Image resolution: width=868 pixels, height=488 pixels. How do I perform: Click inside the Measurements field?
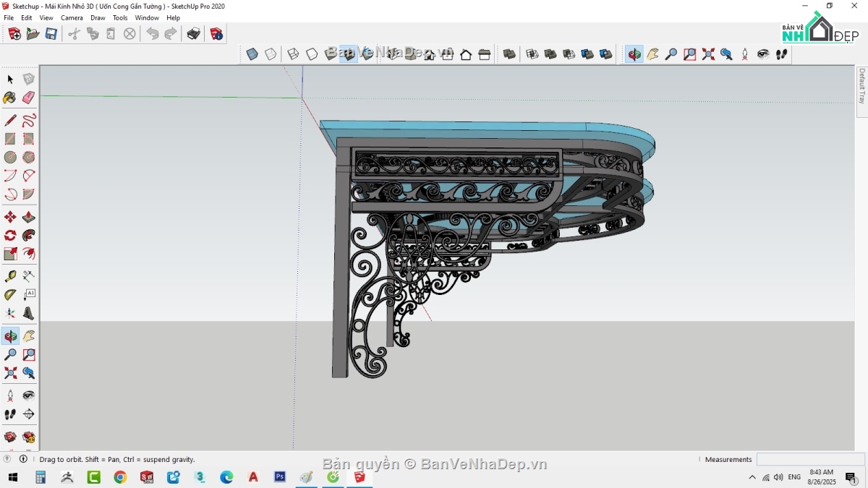(810, 459)
